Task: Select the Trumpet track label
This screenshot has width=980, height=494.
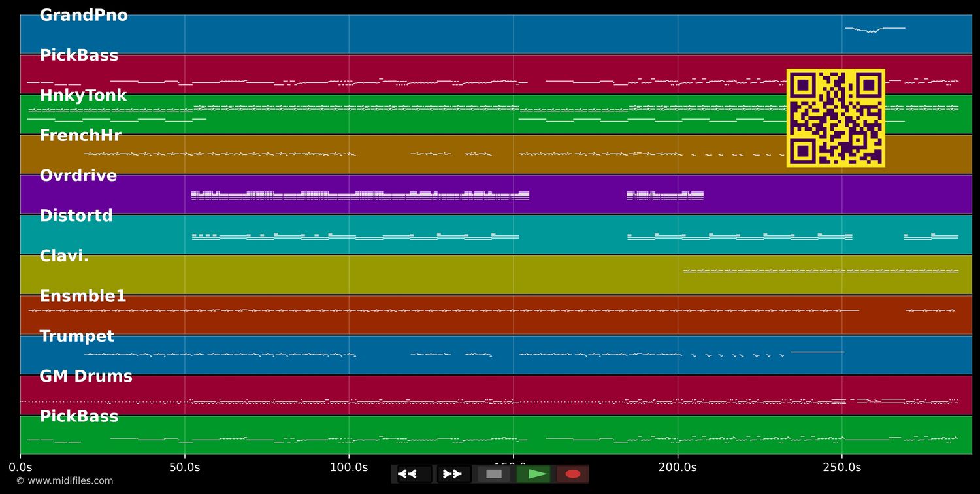Action: click(76, 337)
